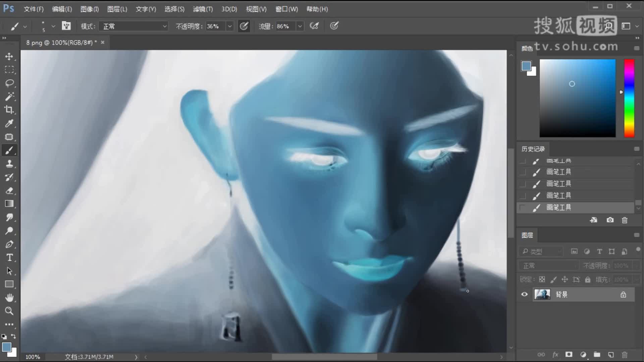
Task: Click the 背景 layer thumbnail
Action: (542, 294)
